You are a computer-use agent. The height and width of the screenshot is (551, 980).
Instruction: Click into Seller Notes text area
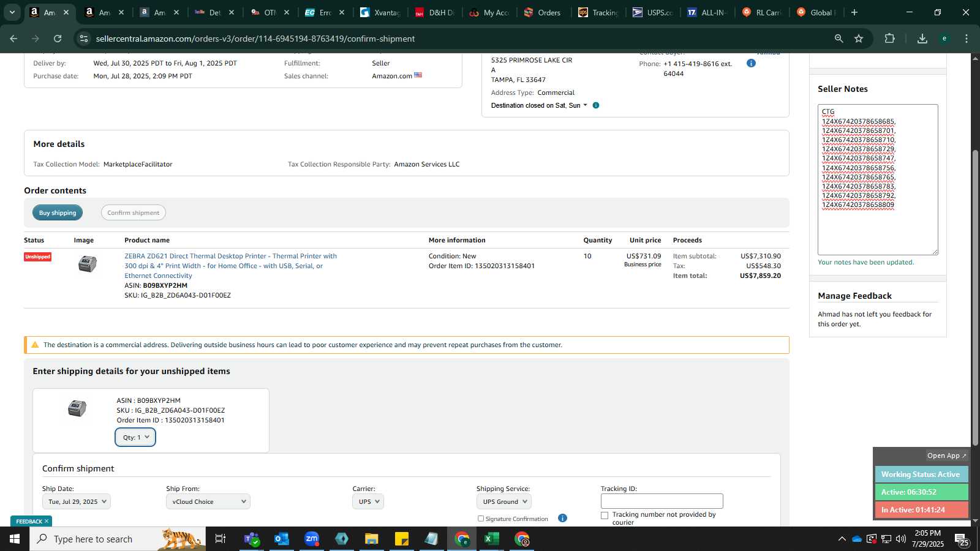click(x=878, y=179)
